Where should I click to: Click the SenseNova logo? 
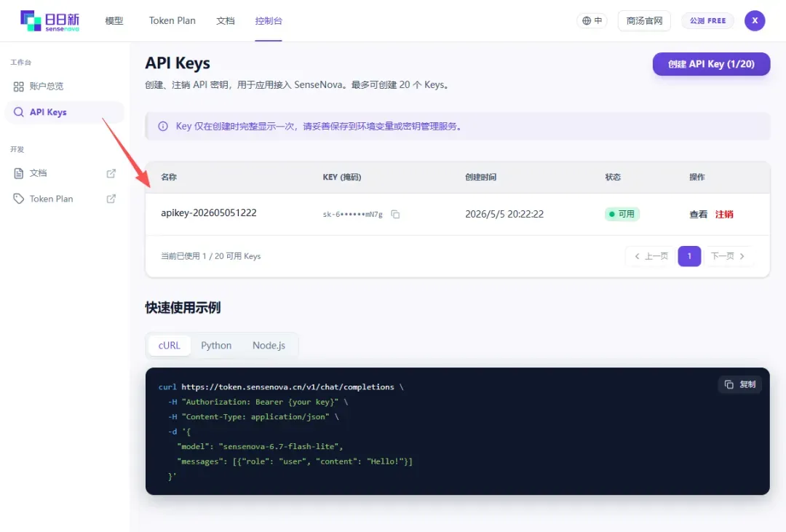click(x=49, y=20)
